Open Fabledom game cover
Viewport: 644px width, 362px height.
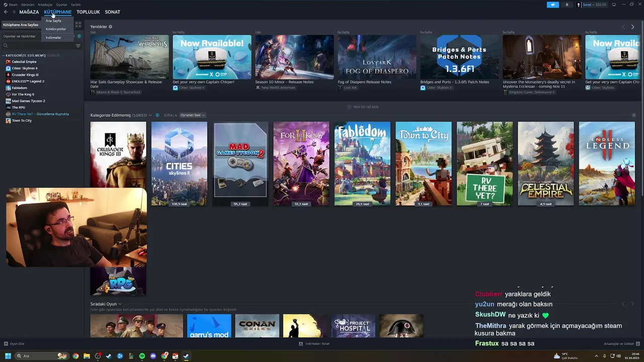tap(362, 163)
